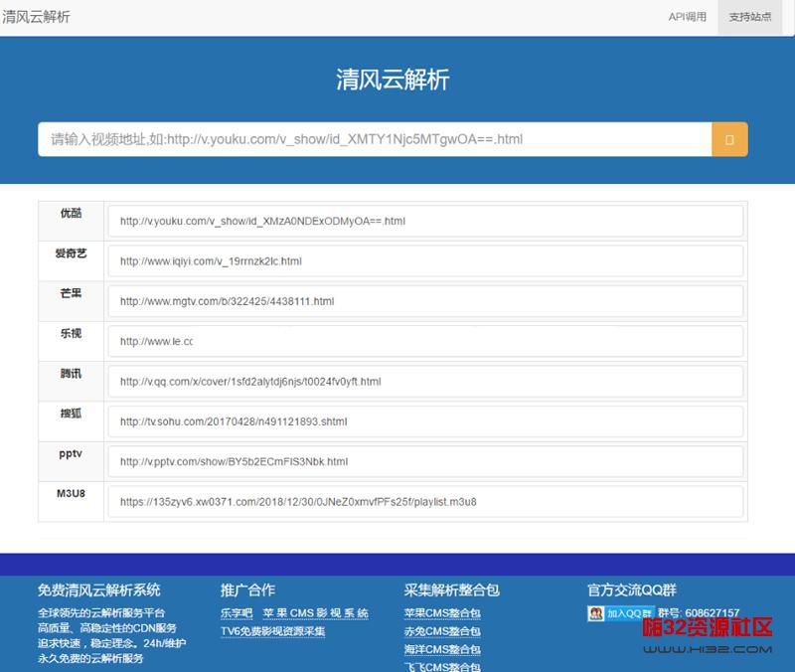Click the 乐视 le.cc URL field
Screen dimensions: 795x672
coord(425,341)
